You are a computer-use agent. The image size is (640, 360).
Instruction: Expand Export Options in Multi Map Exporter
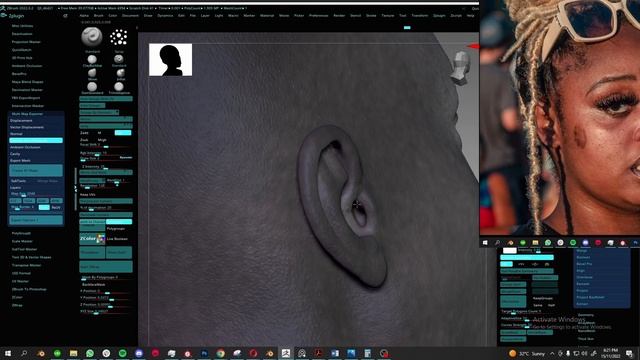(x=36, y=220)
